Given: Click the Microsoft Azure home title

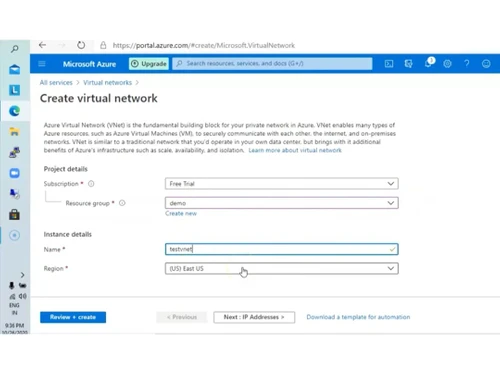Looking at the screenshot, I should click(x=89, y=64).
